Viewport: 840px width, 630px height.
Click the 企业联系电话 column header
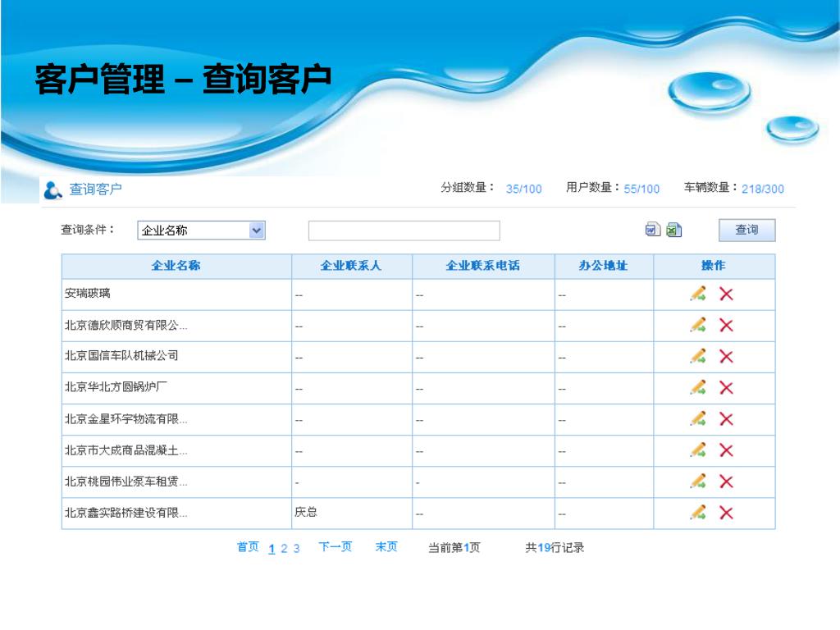click(x=482, y=266)
